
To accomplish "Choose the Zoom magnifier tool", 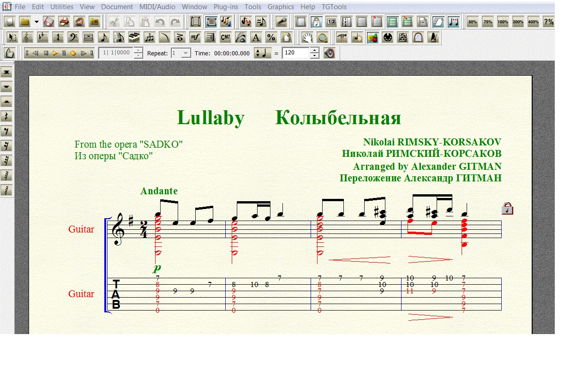I will [x=323, y=38].
